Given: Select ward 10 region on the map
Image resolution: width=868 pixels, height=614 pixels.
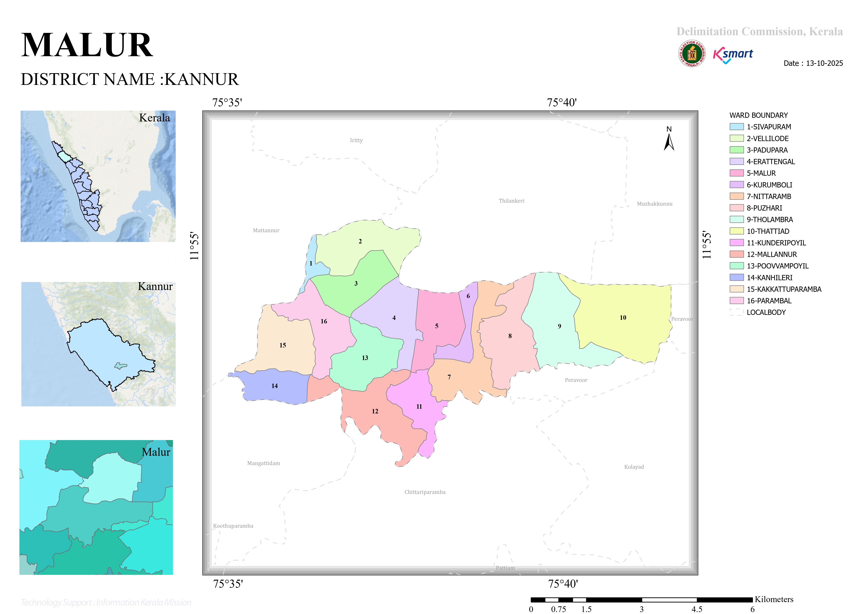Looking at the screenshot, I should tap(623, 318).
